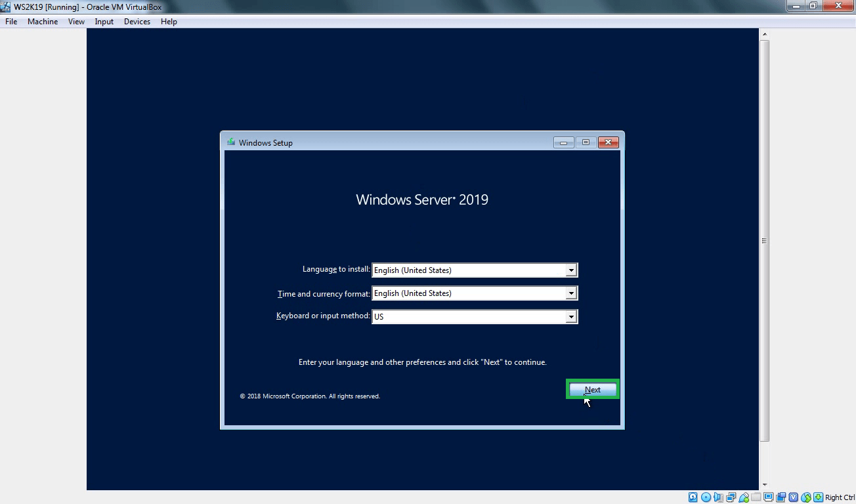Click the 'Enter your language and other preferences' text
The width and height of the screenshot is (856, 504).
[x=422, y=362]
